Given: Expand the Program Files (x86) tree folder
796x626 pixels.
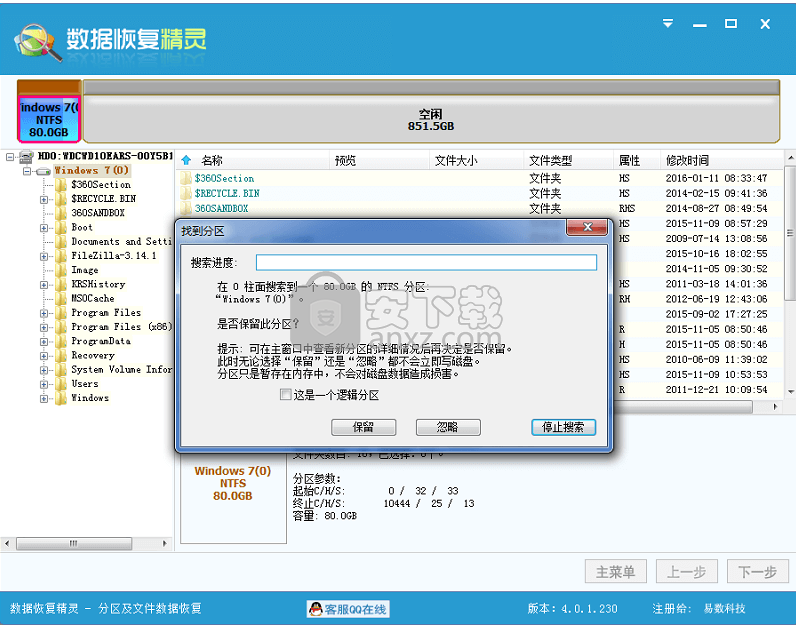Looking at the screenshot, I should tap(44, 327).
